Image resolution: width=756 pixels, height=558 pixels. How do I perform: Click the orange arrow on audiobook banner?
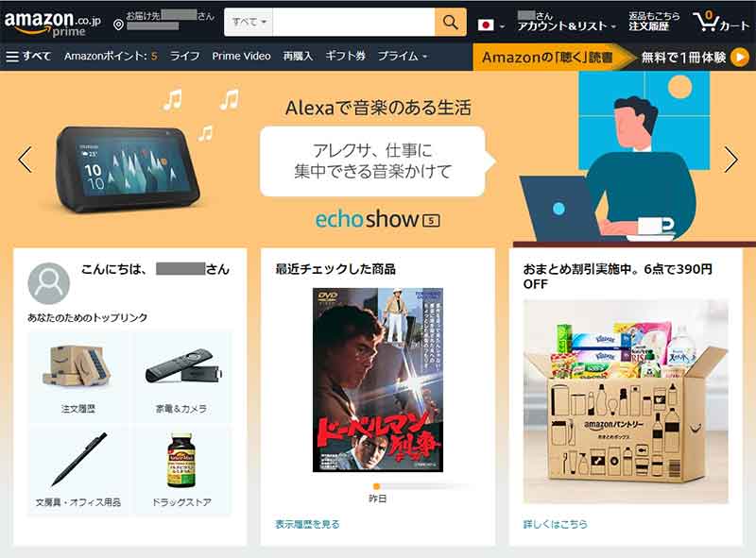pos(740,57)
